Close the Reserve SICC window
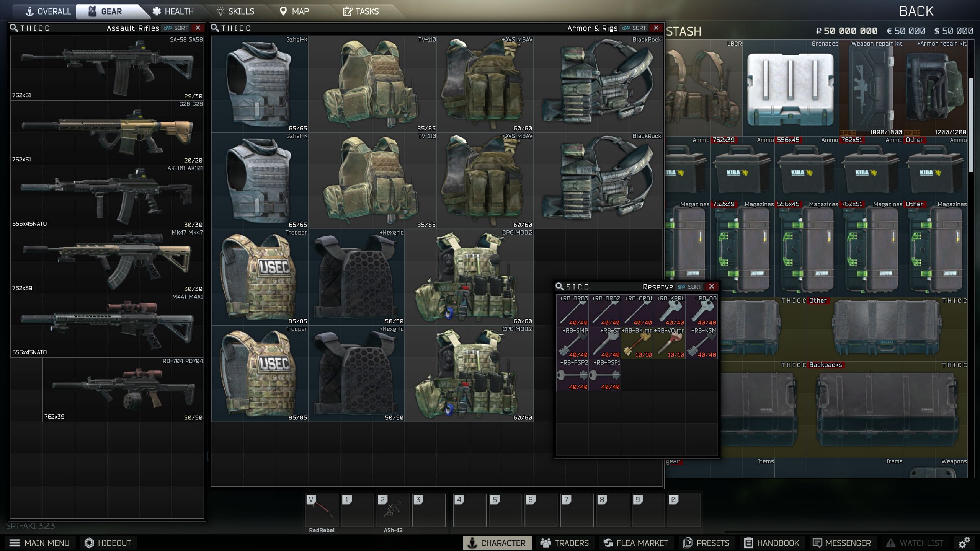This screenshot has height=551, width=980. pos(711,287)
